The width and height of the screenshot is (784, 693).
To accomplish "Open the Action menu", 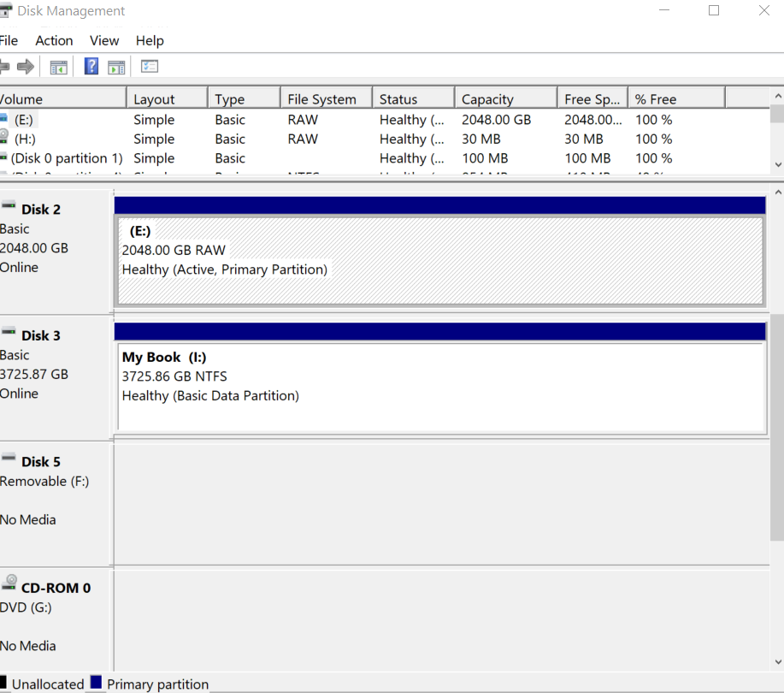I will point(54,40).
